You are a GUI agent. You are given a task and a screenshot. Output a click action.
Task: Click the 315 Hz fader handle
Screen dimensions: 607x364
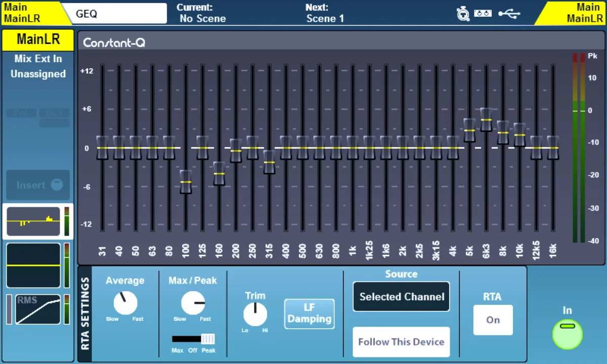269,162
